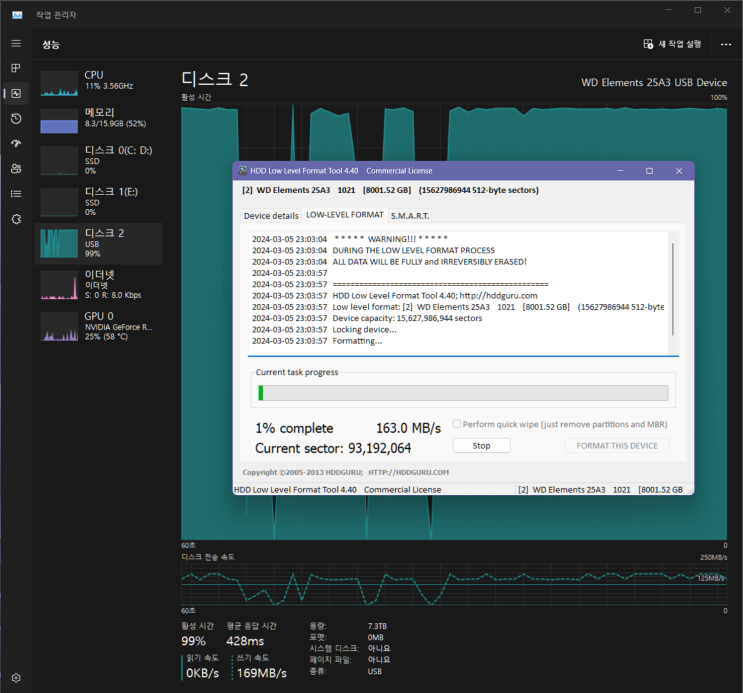The height and width of the screenshot is (693, 743).
Task: Click the current task progress bar
Action: [463, 393]
